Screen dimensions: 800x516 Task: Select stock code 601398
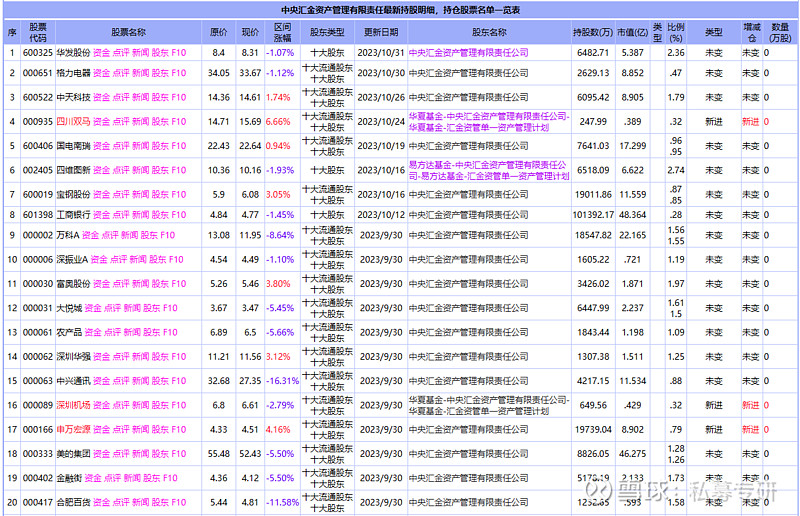point(38,215)
